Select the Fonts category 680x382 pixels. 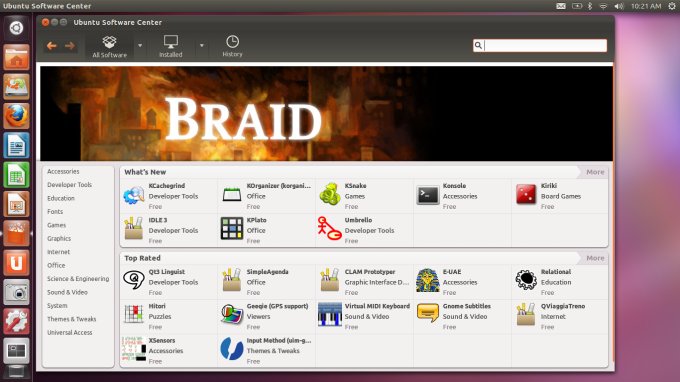tap(55, 212)
